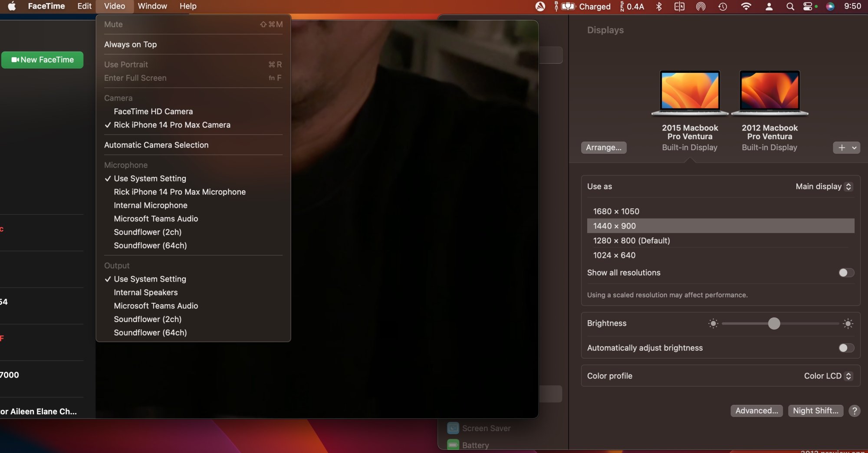Image resolution: width=868 pixels, height=453 pixels.
Task: Open the Window menu
Action: click(x=152, y=6)
